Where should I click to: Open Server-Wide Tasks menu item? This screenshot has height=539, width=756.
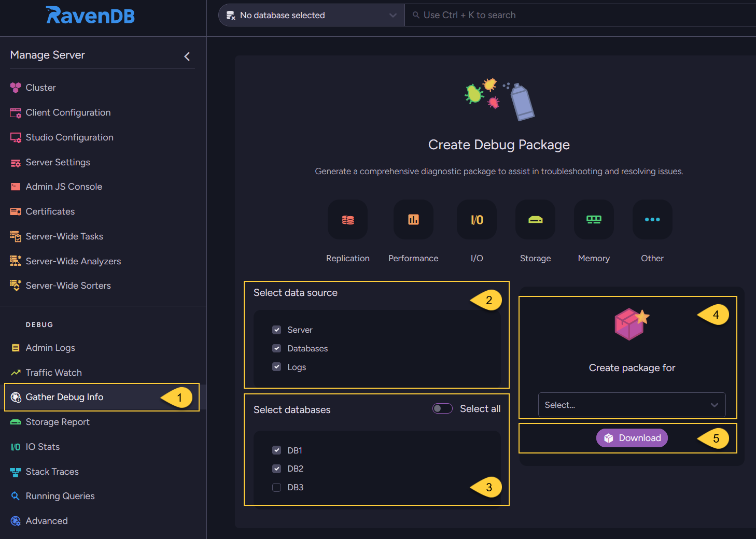click(64, 236)
